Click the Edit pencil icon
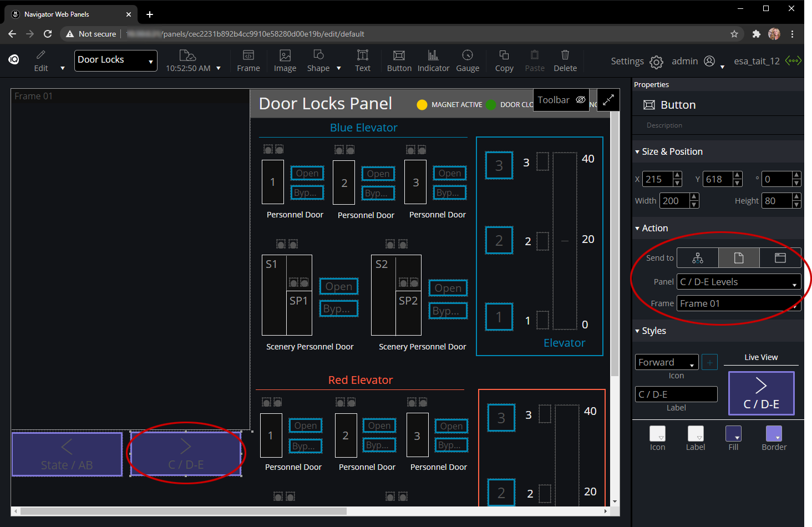Image resolution: width=812 pixels, height=527 pixels. (x=41, y=55)
